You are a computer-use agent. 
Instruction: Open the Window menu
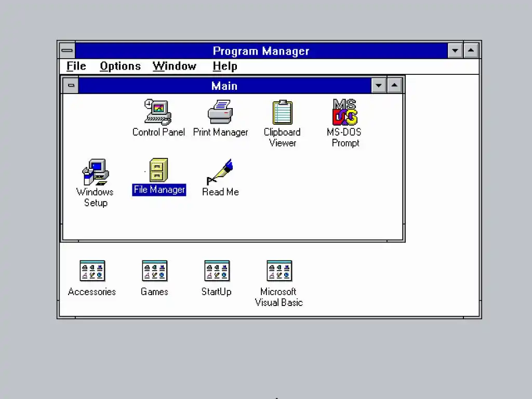[x=175, y=66]
